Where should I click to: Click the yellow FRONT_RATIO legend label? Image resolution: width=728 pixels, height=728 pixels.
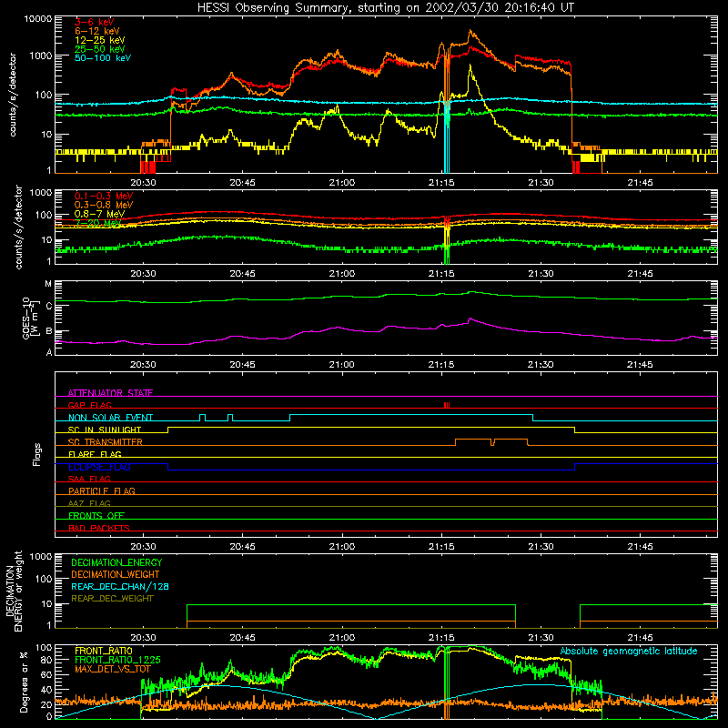(104, 651)
